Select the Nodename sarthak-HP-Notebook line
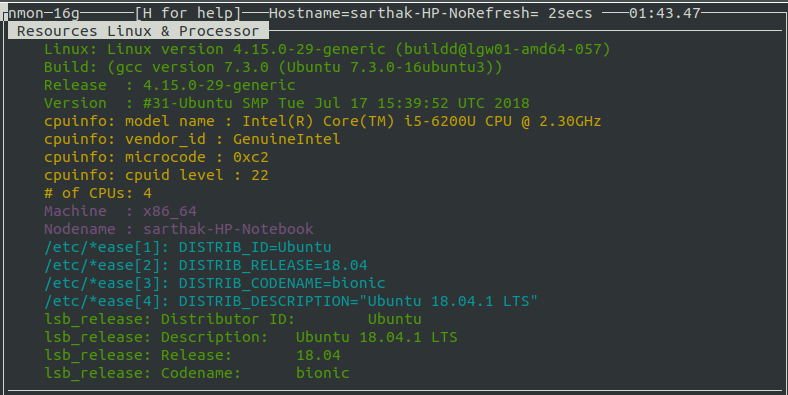The width and height of the screenshot is (788, 395). [179, 230]
